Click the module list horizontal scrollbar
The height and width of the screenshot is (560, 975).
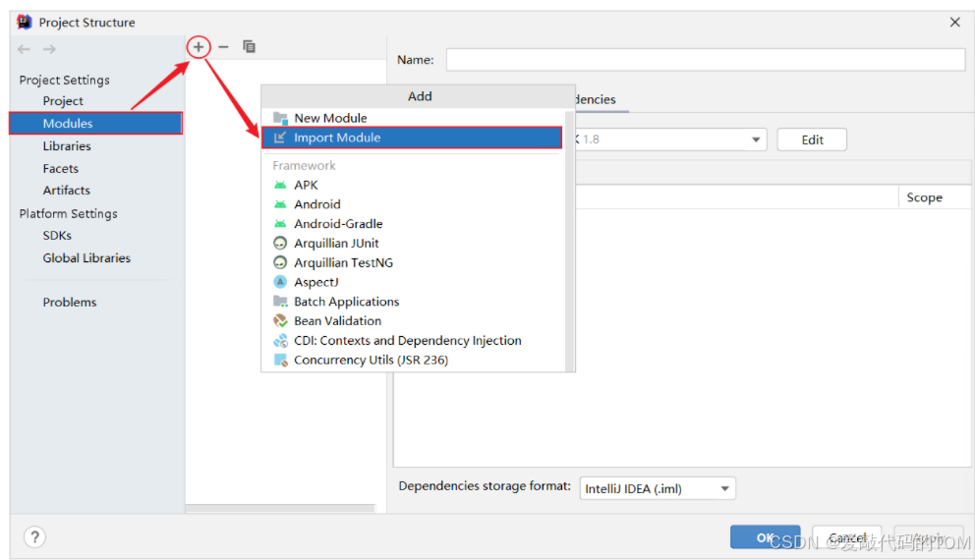tap(280, 508)
